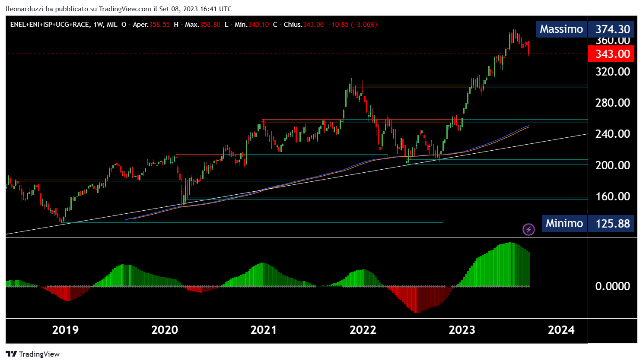Image resolution: width=643 pixels, height=364 pixels.
Task: Click the 320.00 price axis label
Action: coord(612,72)
